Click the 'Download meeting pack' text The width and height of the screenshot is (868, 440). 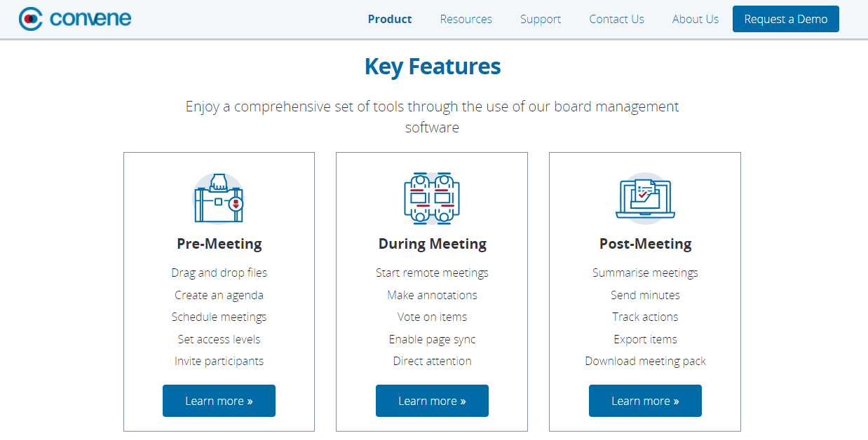point(646,361)
